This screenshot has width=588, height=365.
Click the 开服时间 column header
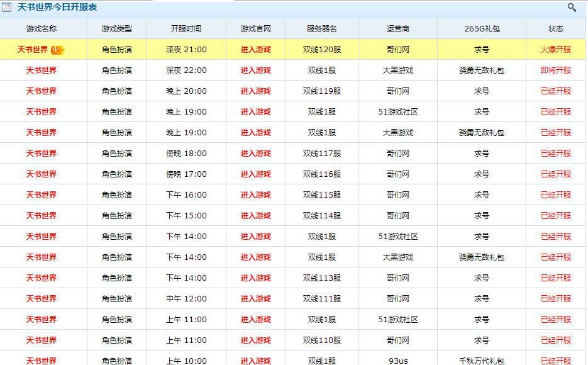(186, 29)
